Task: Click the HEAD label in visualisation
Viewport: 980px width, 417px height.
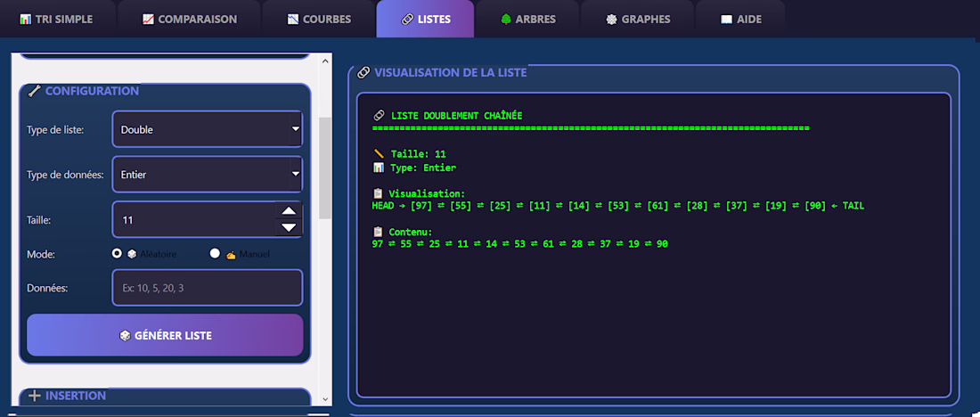Action: coord(383,206)
